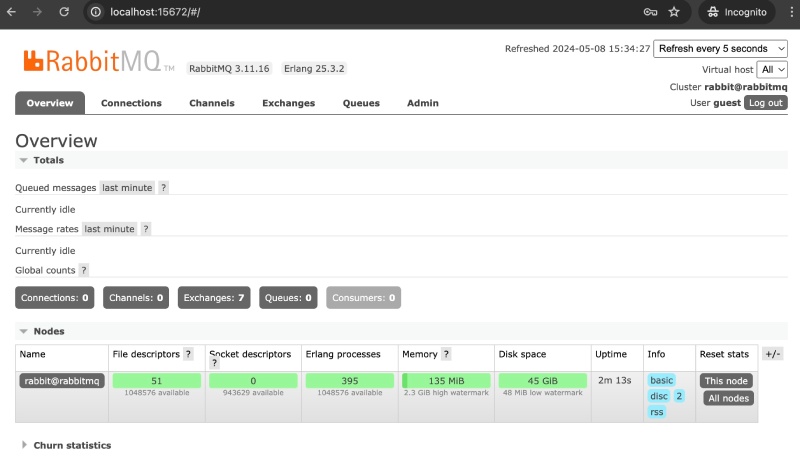The height and width of the screenshot is (460, 800).
Task: Open the Refresh every 5 seconds dropdown
Action: [x=720, y=48]
